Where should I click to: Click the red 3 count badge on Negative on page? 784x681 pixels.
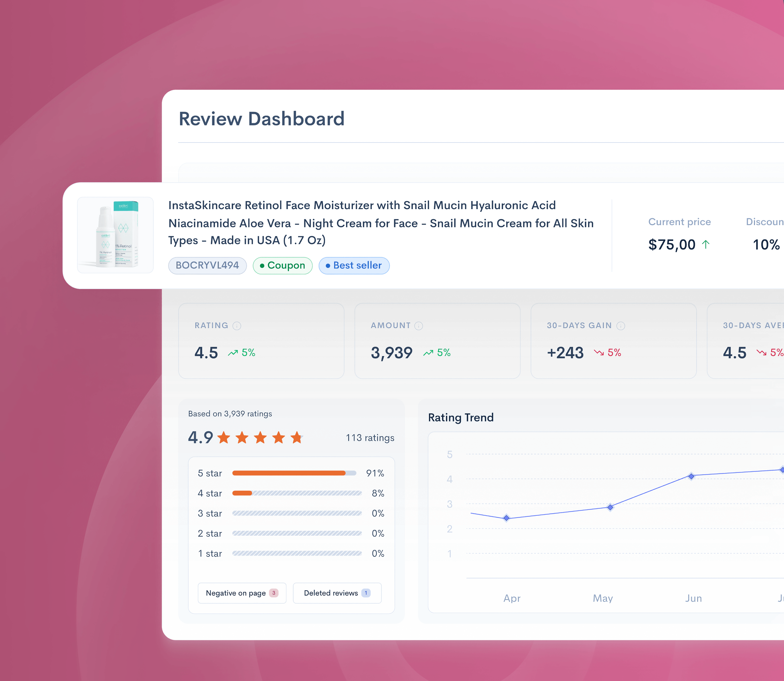coord(274,593)
